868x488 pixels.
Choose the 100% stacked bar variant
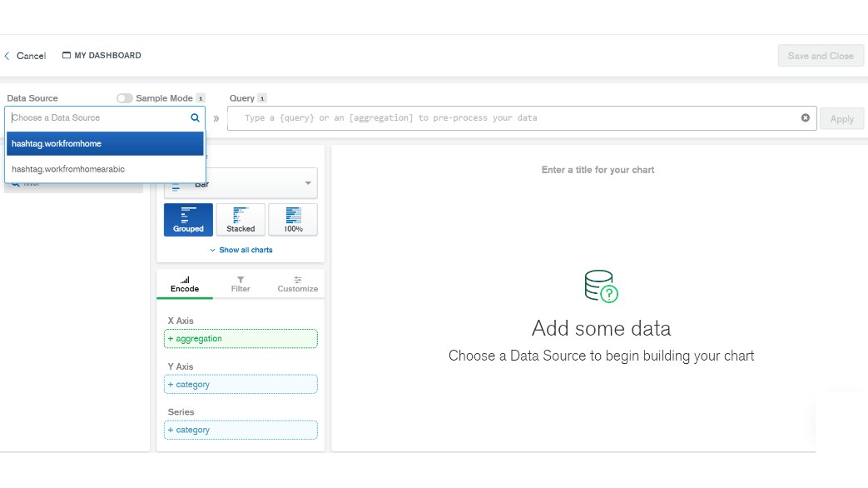pos(294,219)
